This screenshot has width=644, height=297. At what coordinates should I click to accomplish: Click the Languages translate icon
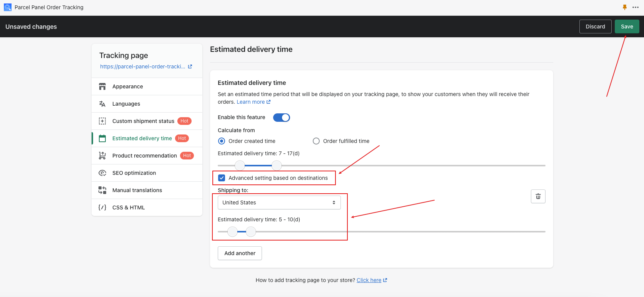pyautogui.click(x=102, y=104)
